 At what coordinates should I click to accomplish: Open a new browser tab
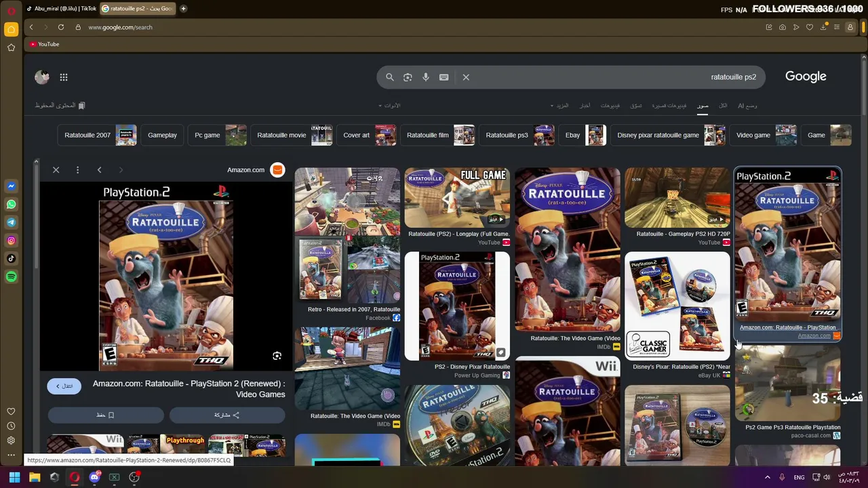point(183,9)
